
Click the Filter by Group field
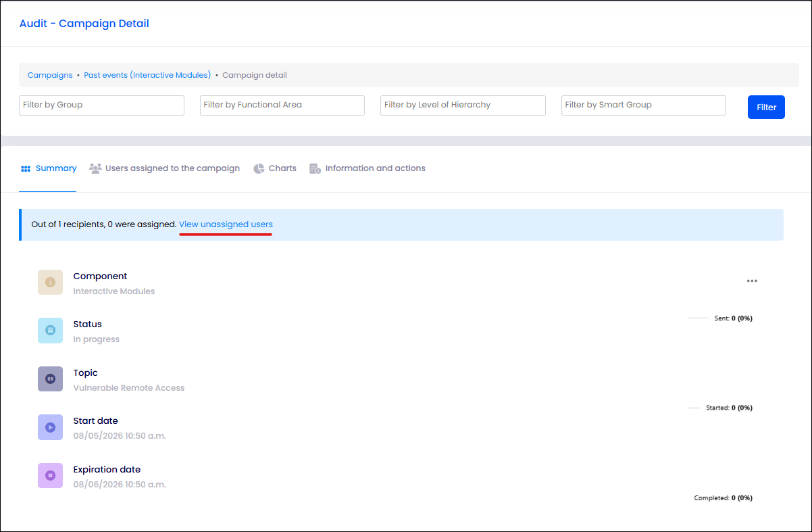click(101, 105)
